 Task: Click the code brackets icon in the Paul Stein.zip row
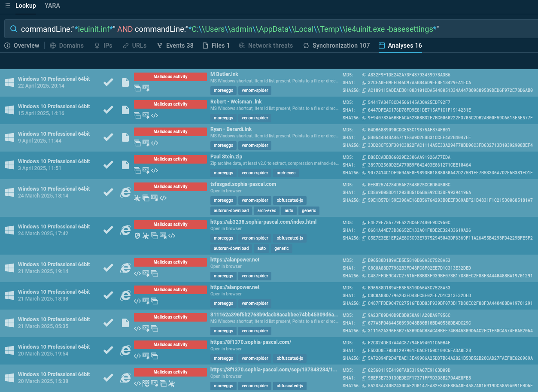click(x=155, y=170)
